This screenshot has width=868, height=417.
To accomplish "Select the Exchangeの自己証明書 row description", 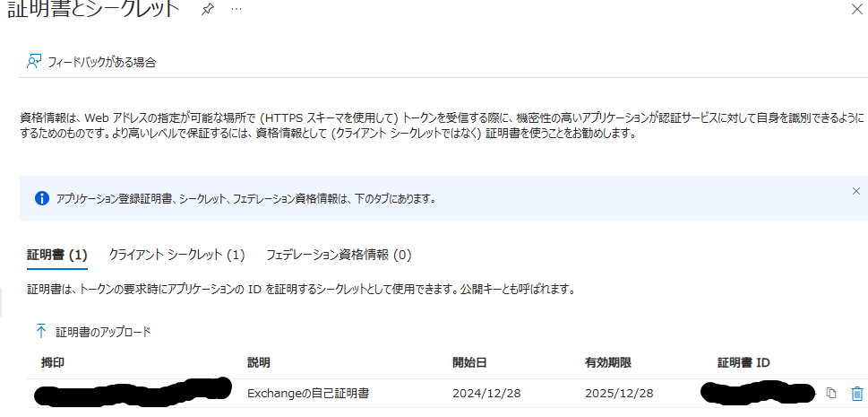I will point(308,394).
